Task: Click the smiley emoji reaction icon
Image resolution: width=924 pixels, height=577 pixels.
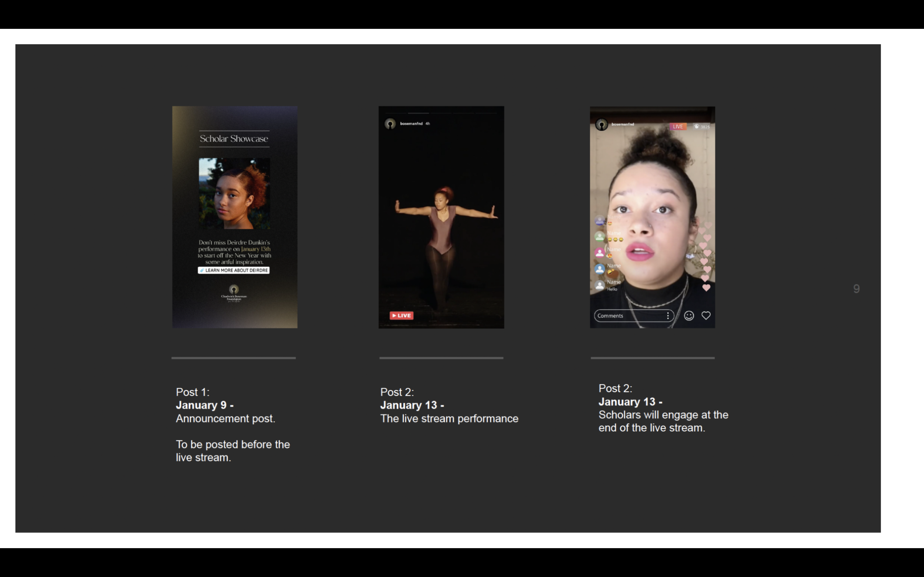Action: (x=689, y=316)
